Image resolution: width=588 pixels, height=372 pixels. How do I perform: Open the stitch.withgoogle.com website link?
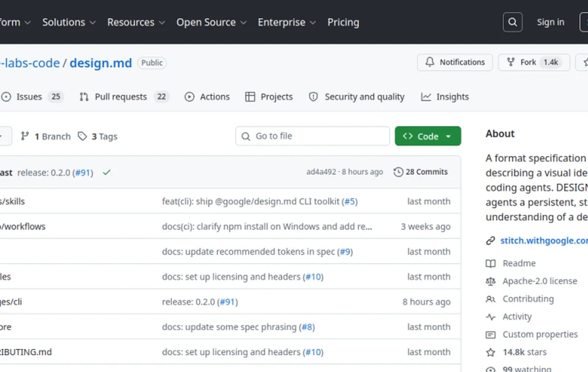(x=544, y=241)
